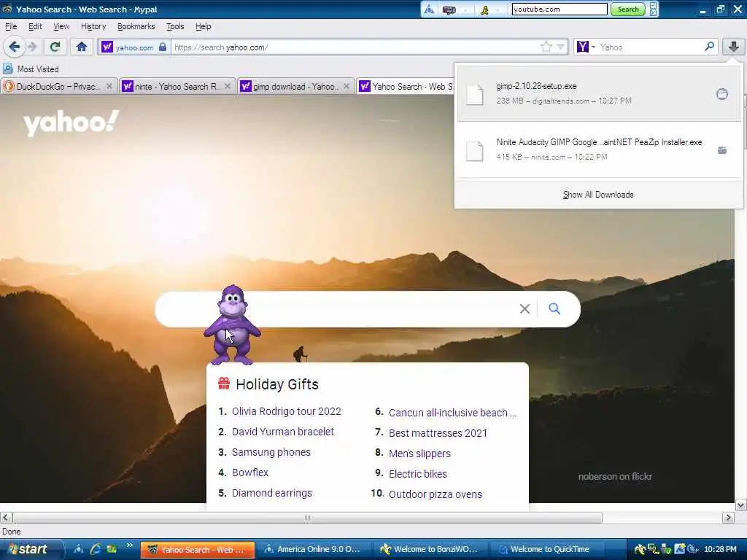747x560 pixels.
Task: Open Diamond earrings link
Action: pos(272,494)
